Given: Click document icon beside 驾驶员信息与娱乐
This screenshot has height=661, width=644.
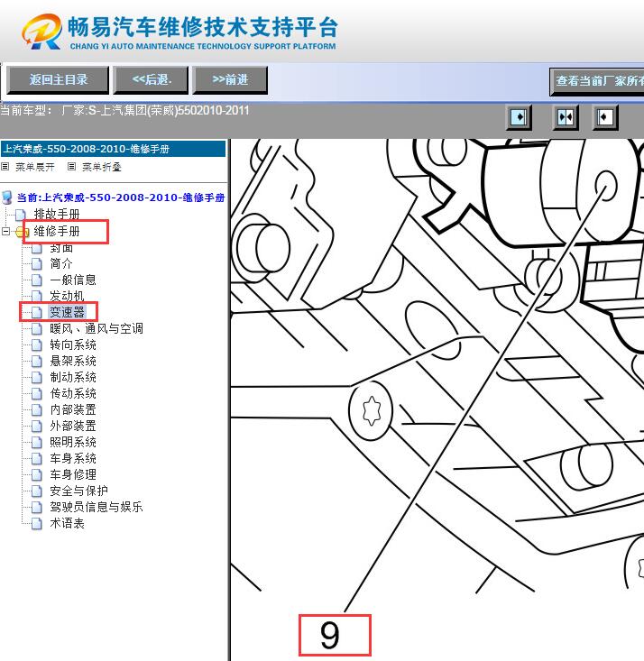Looking at the screenshot, I should [x=37, y=507].
